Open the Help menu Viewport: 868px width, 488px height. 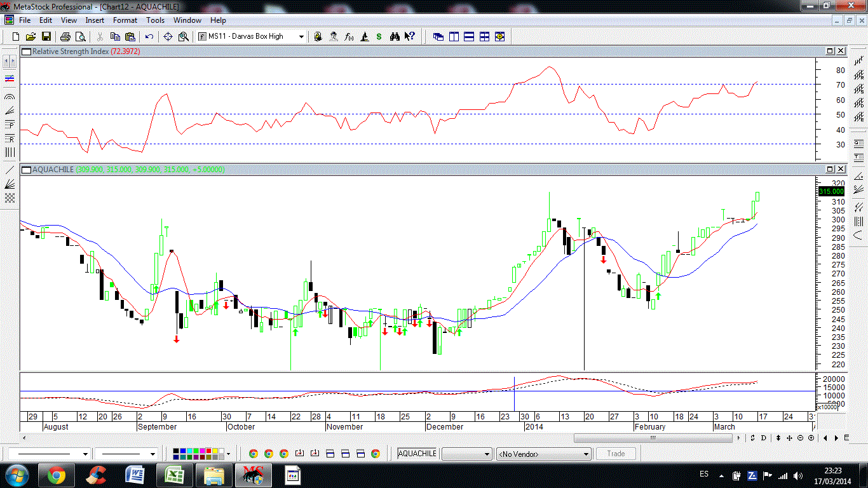[x=218, y=20]
